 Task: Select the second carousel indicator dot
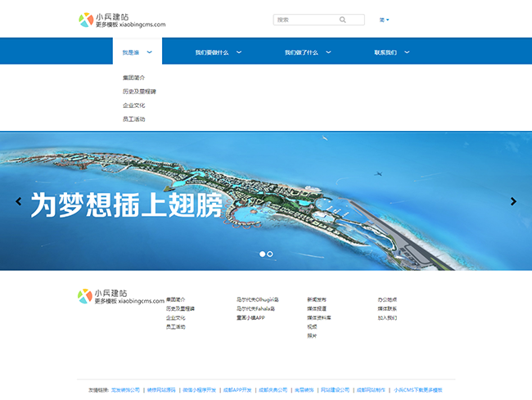tap(270, 254)
